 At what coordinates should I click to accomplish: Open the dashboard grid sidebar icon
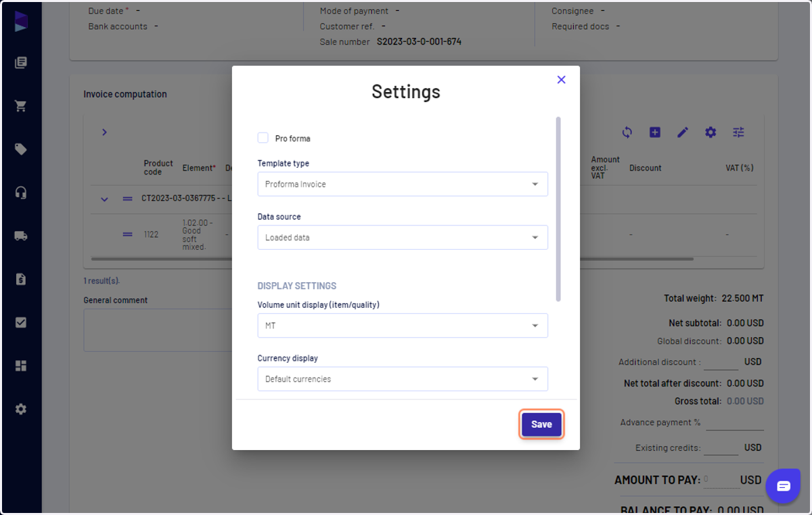(x=21, y=366)
